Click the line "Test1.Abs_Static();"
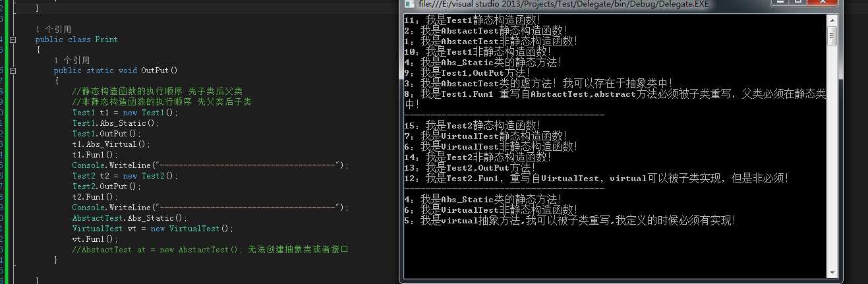The image size is (868, 284). 116,123
